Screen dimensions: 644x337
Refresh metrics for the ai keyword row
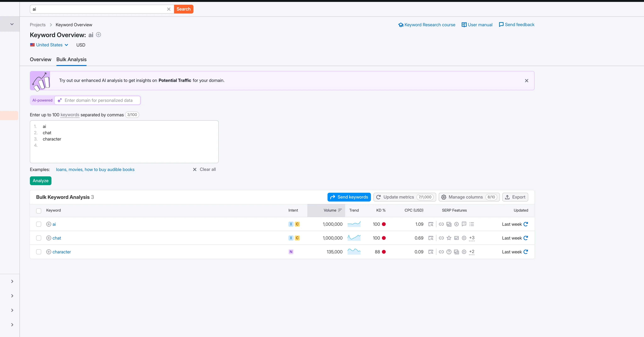pos(526,224)
